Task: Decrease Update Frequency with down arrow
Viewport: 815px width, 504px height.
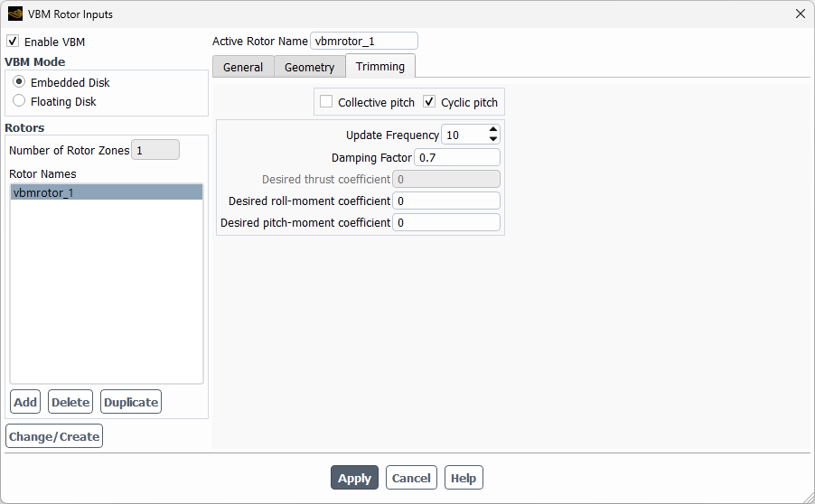Action: 493,139
